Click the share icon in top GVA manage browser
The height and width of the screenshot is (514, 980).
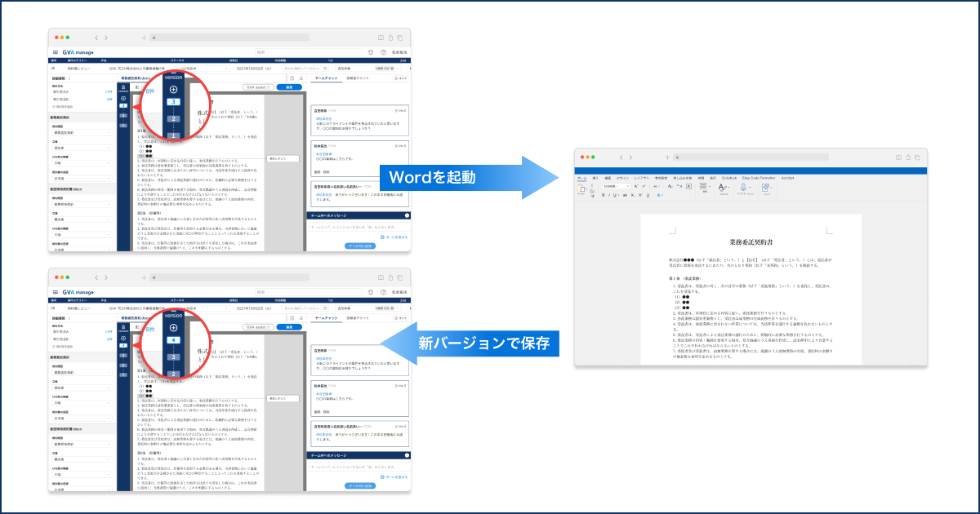coord(391,38)
